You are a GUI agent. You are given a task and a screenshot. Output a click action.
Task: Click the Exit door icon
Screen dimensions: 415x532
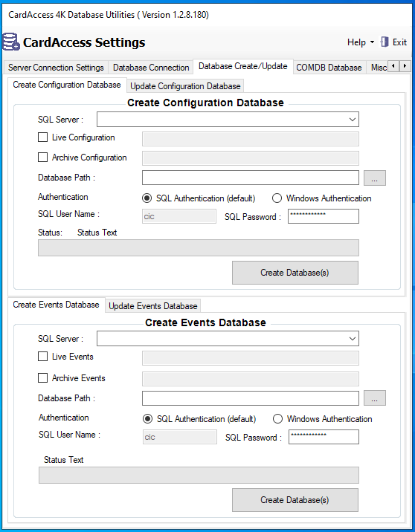coord(385,42)
